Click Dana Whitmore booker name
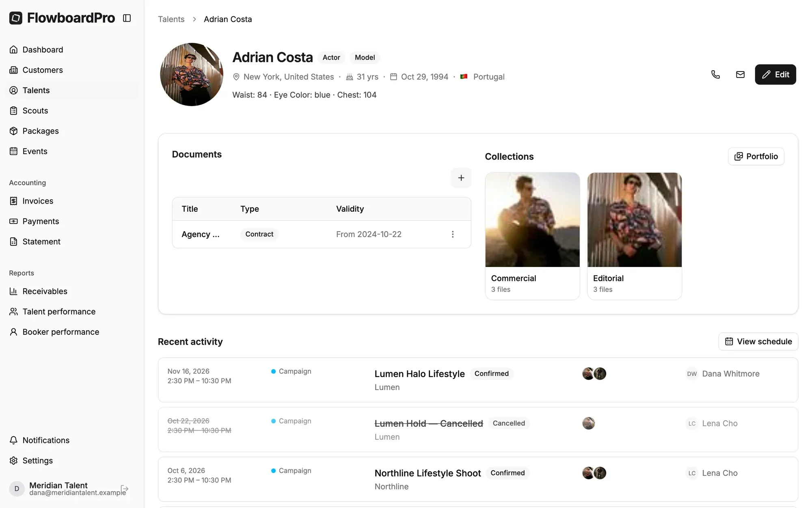Image resolution: width=812 pixels, height=508 pixels. pyautogui.click(x=731, y=373)
